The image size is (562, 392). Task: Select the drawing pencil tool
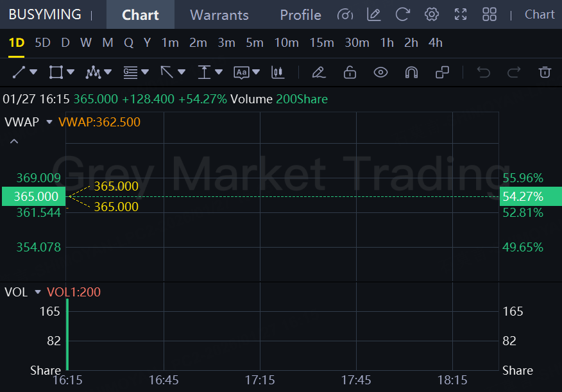319,72
